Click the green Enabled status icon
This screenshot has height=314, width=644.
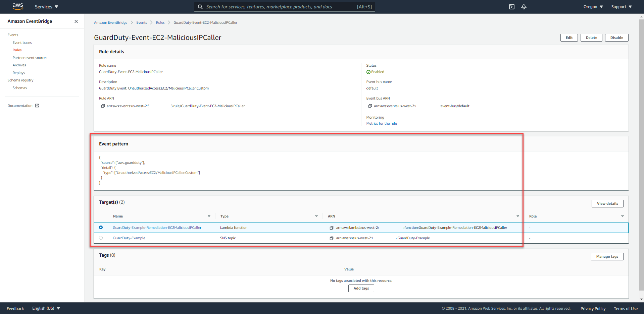coord(368,72)
